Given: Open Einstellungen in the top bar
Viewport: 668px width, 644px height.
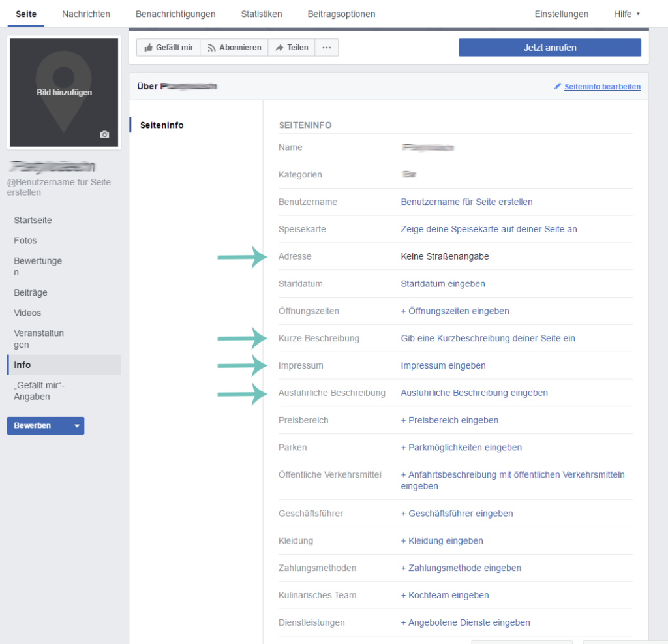Looking at the screenshot, I should [562, 14].
